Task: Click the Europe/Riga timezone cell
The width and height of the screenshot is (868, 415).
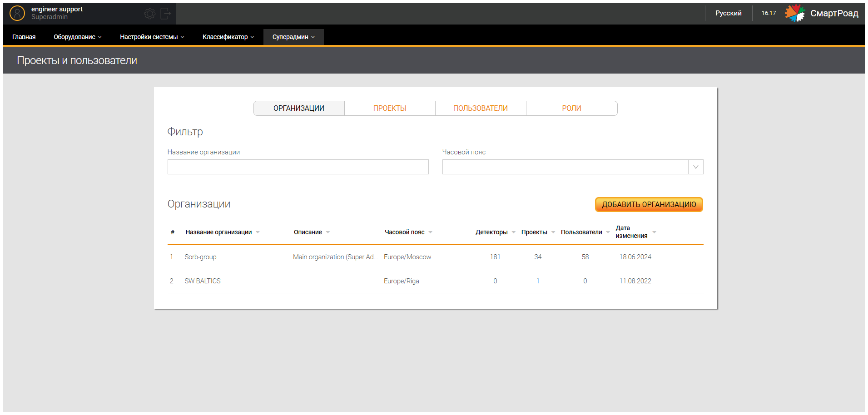Action: pos(402,281)
